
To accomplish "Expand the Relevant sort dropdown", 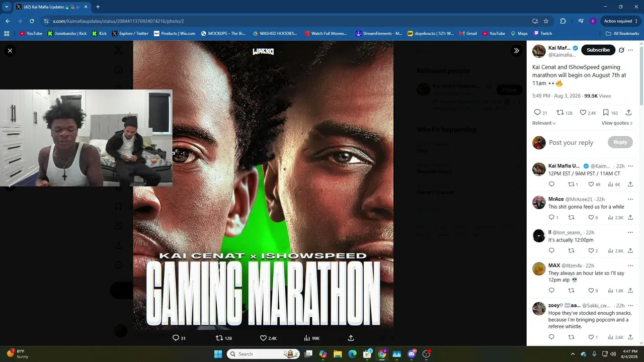I will pos(544,123).
